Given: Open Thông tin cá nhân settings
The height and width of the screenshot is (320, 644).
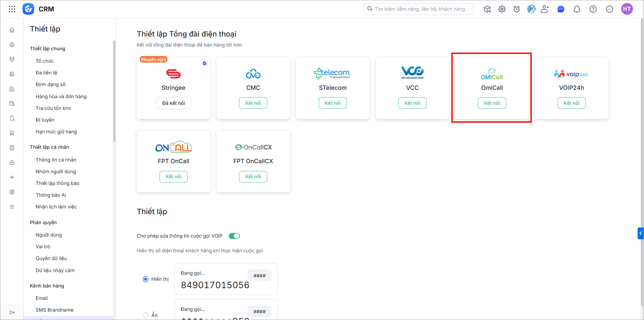Looking at the screenshot, I should tap(56, 160).
